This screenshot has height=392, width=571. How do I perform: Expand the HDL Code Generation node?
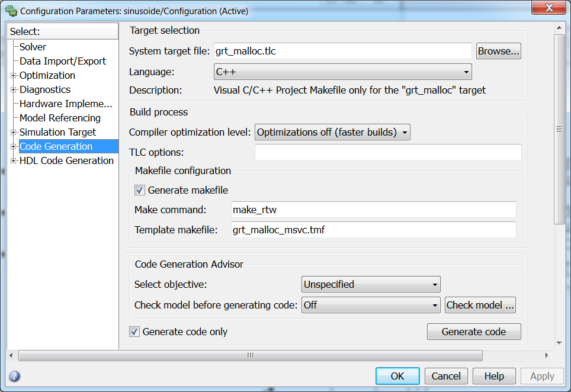click(14, 160)
